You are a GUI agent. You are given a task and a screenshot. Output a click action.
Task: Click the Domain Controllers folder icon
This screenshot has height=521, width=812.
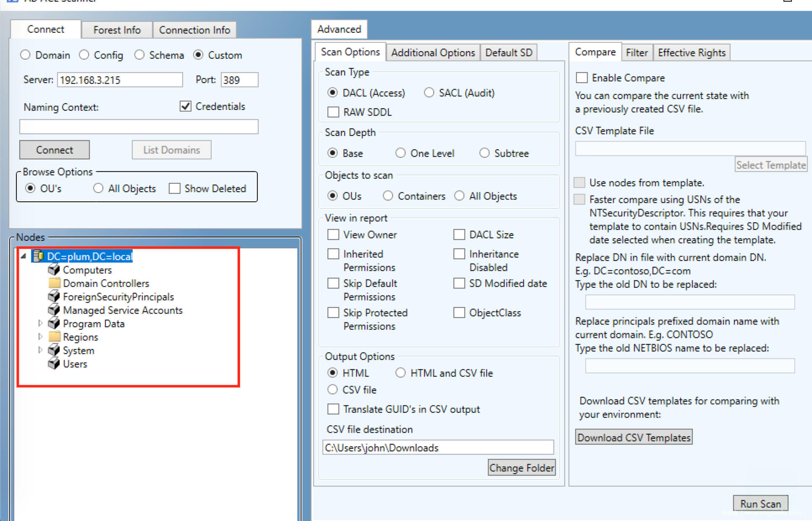tap(54, 283)
